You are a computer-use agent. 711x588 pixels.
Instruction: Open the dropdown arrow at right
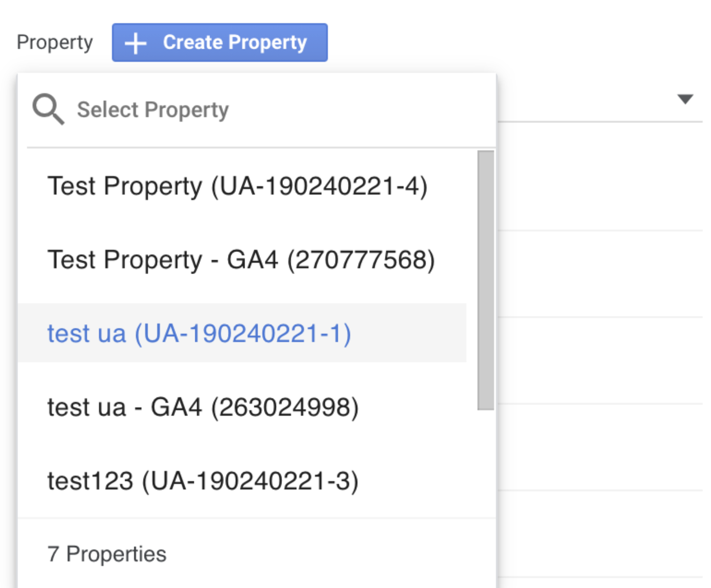click(685, 99)
